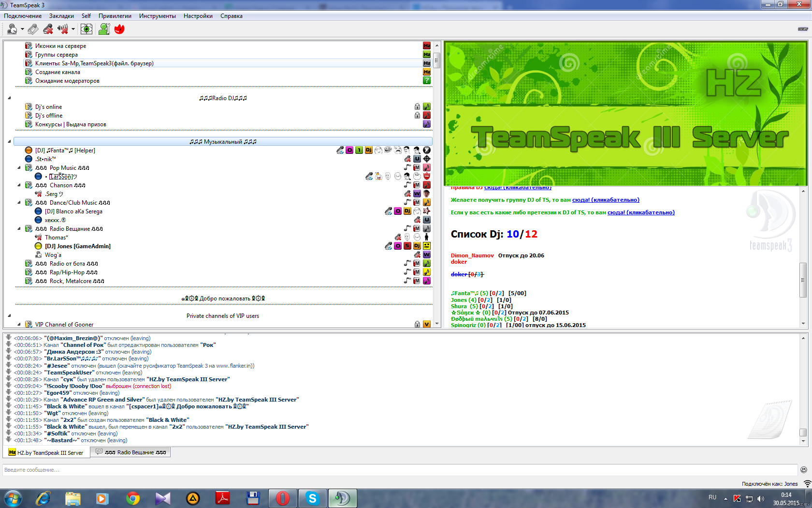Toggle Mute Microphone in the toolbar

48,30
